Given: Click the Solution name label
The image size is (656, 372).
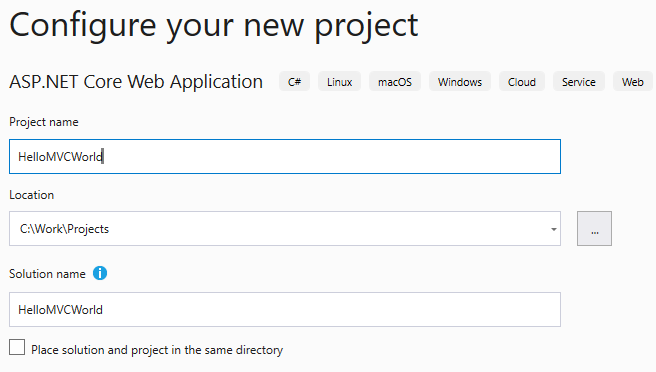Looking at the screenshot, I should point(47,274).
